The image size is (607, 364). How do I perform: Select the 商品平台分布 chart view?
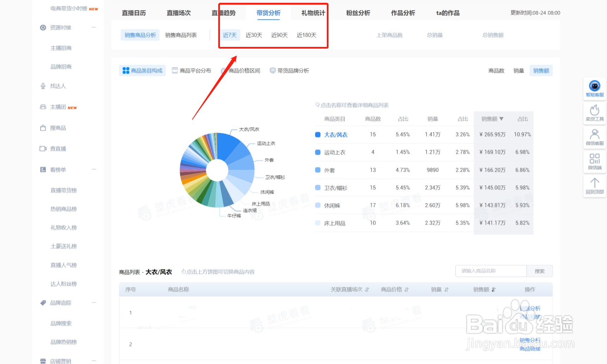[192, 70]
